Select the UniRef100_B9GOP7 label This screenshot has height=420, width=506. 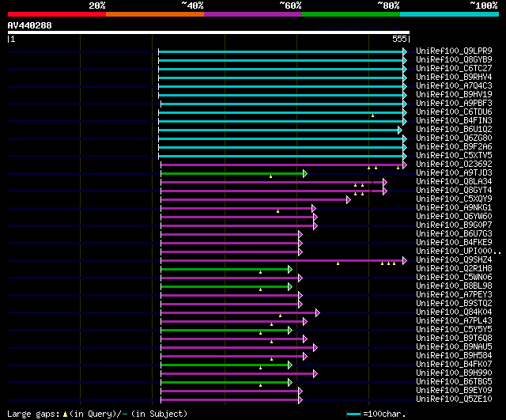click(x=454, y=225)
